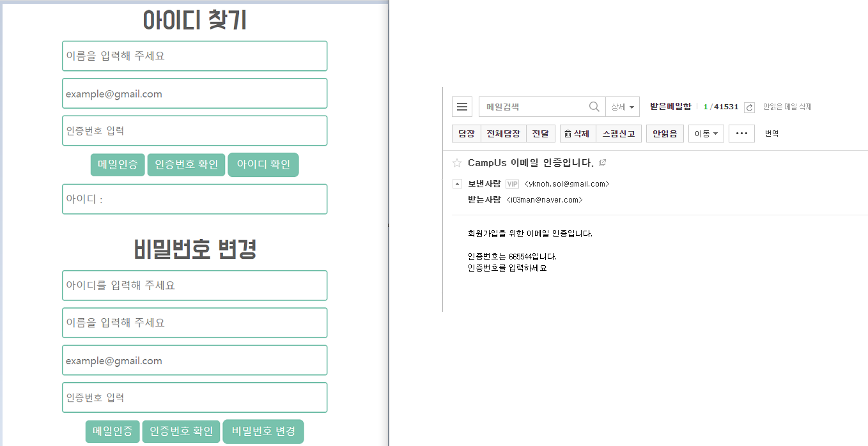Collapse the sender details arrow
The width and height of the screenshot is (868, 446).
pos(456,183)
